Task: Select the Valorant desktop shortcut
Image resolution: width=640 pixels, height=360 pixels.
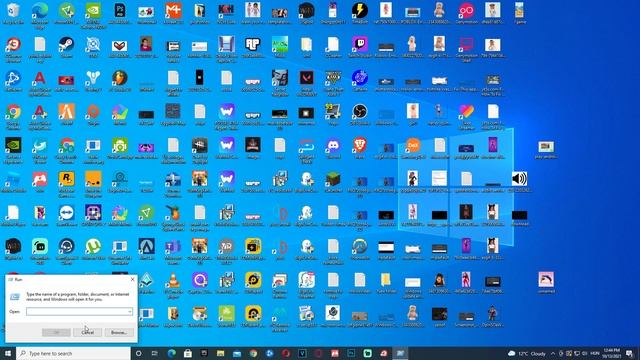Action: [x=306, y=78]
